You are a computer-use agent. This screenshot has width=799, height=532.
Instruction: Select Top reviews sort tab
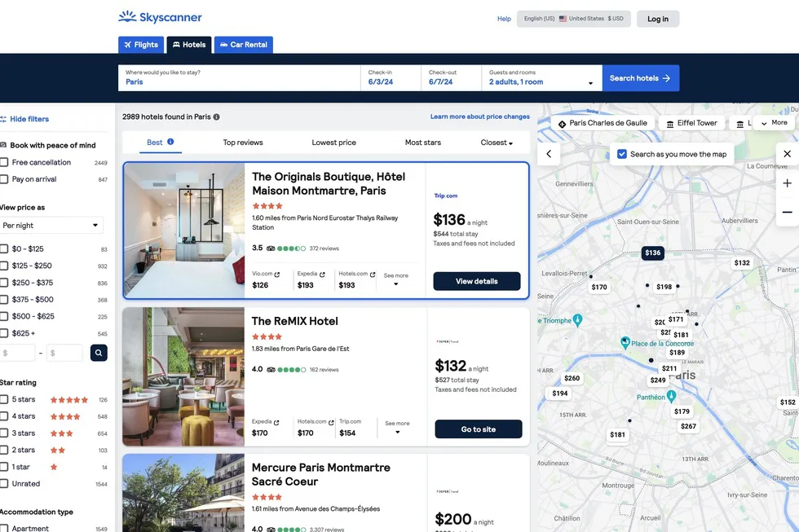click(x=243, y=143)
